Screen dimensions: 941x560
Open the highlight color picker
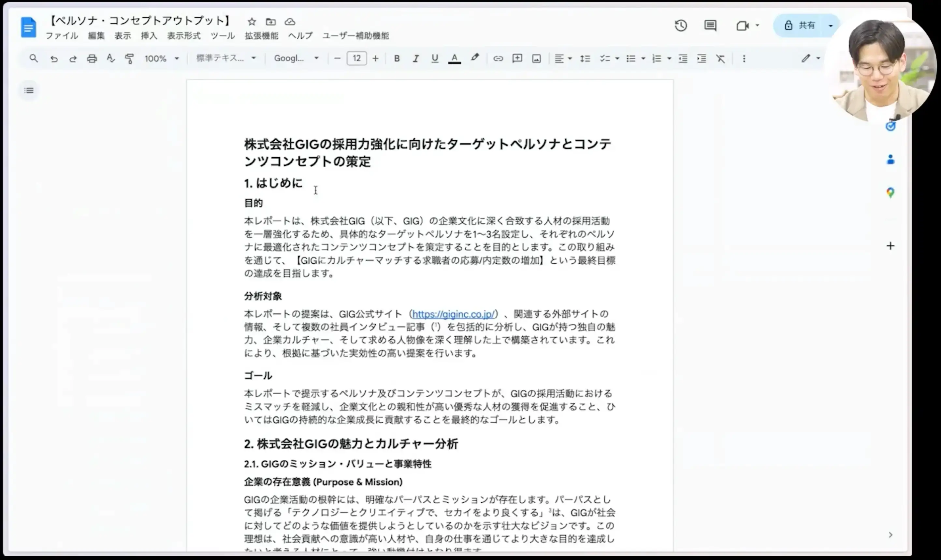[x=475, y=58]
